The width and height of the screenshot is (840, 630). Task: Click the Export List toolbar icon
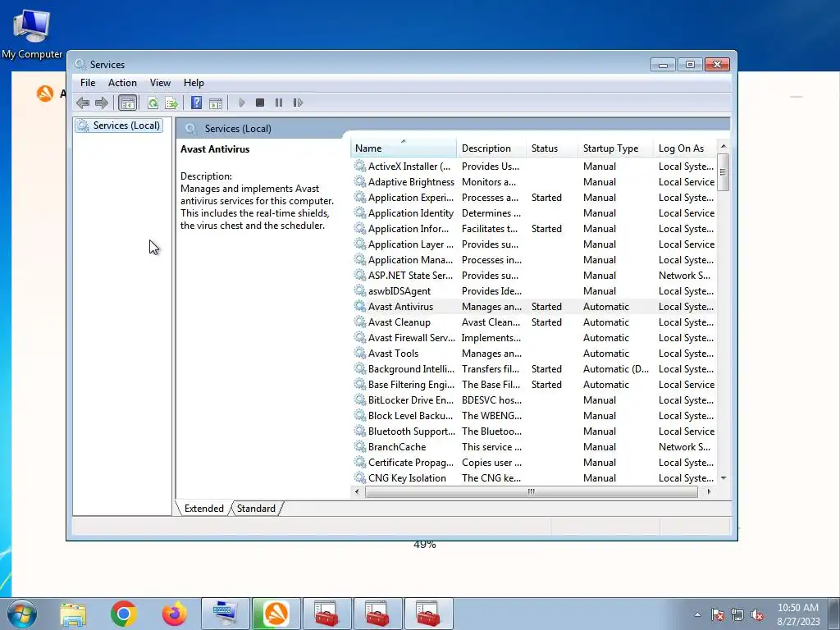click(x=171, y=103)
